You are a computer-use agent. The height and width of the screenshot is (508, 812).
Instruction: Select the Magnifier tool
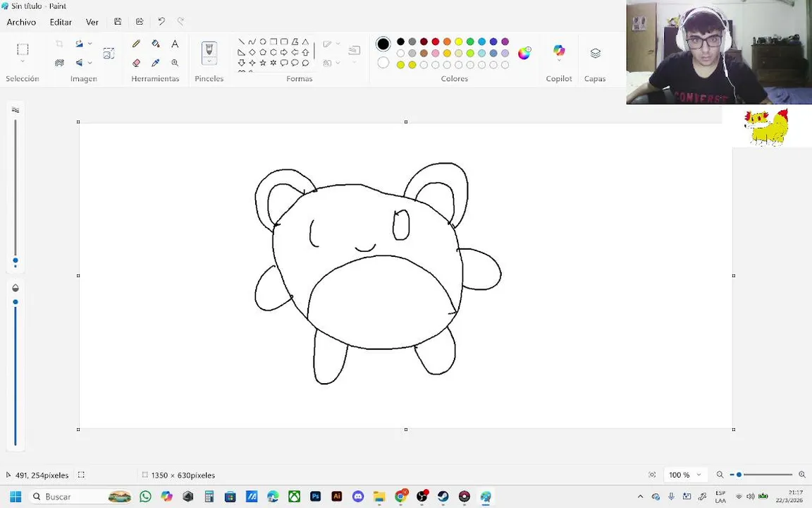(x=175, y=63)
